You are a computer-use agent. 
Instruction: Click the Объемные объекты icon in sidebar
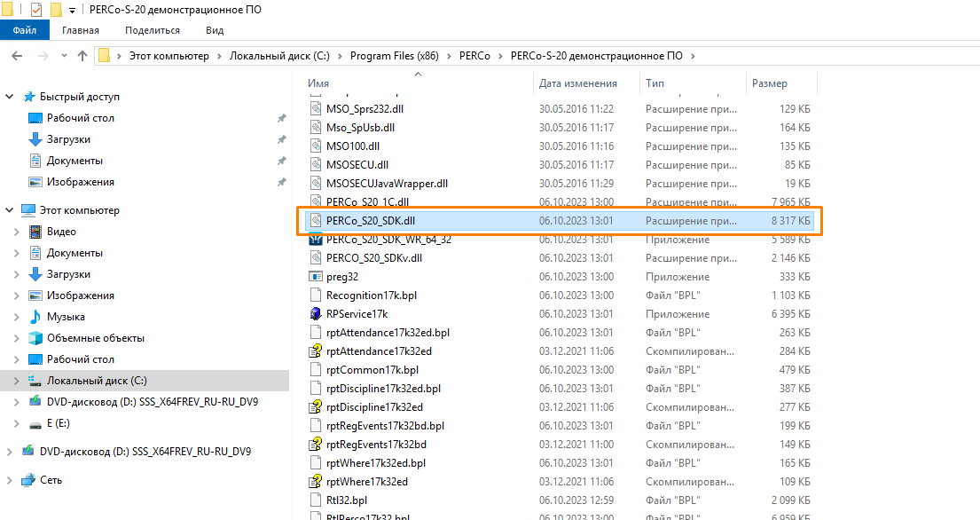35,338
